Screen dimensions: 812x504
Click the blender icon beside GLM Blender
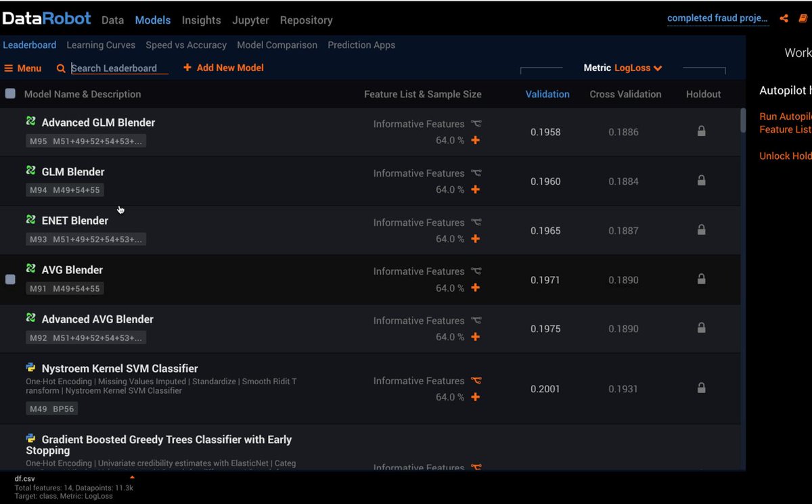tap(30, 170)
